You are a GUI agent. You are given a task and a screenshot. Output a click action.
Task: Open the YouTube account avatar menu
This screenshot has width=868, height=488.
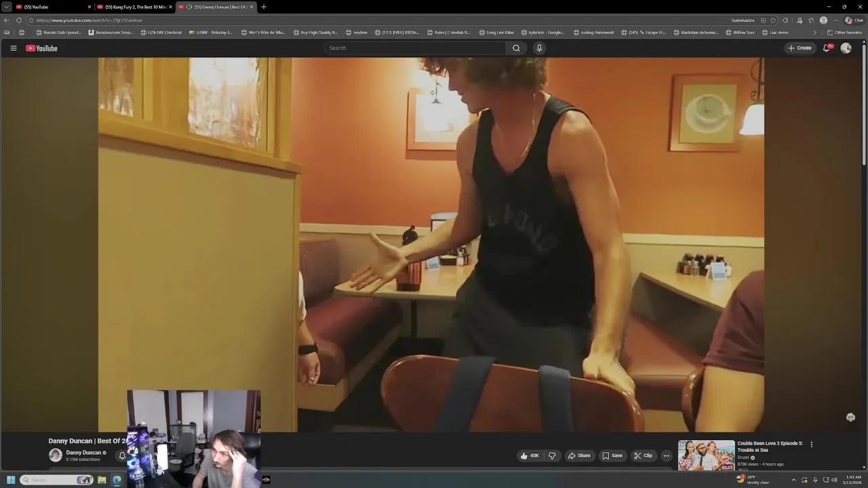(846, 48)
